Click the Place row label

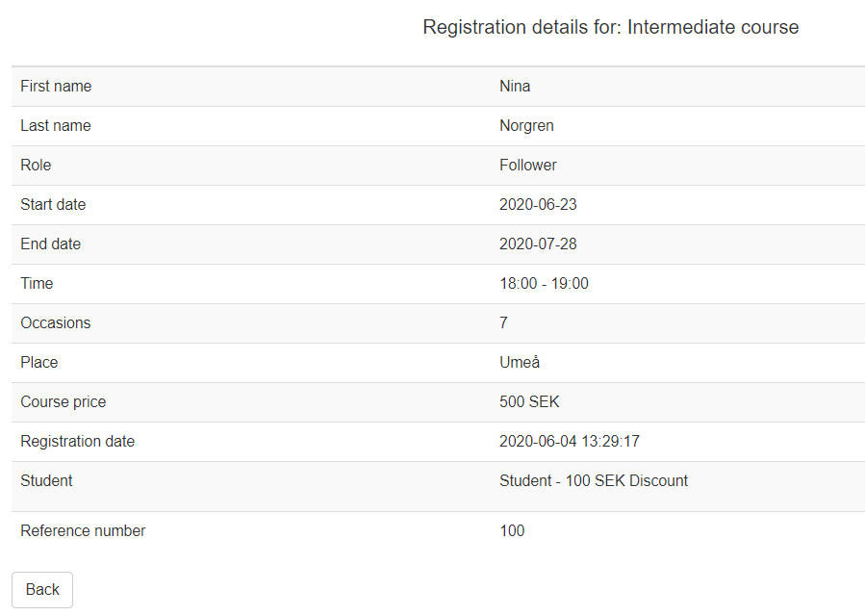39,363
